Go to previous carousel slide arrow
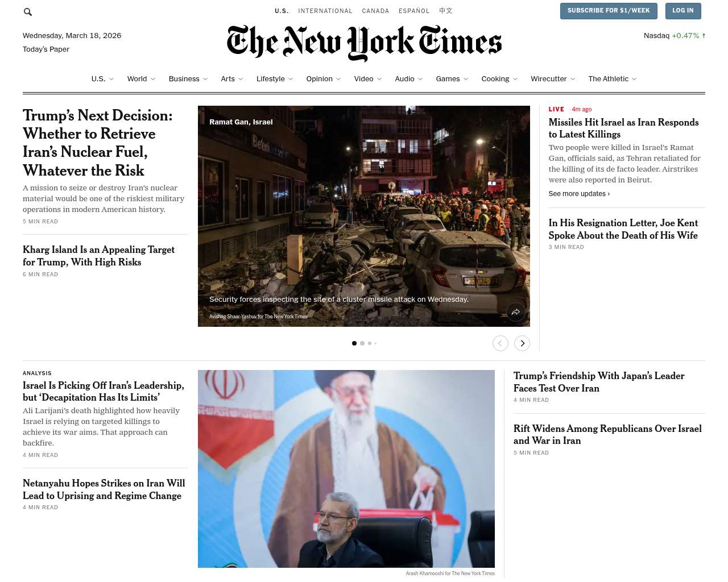This screenshot has height=582, width=728. click(x=500, y=343)
